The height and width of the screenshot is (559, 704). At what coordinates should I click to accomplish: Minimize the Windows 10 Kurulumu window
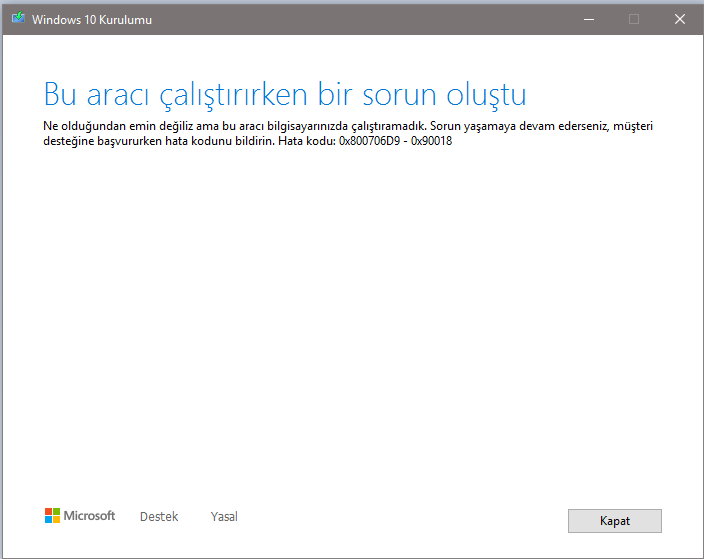coord(589,19)
